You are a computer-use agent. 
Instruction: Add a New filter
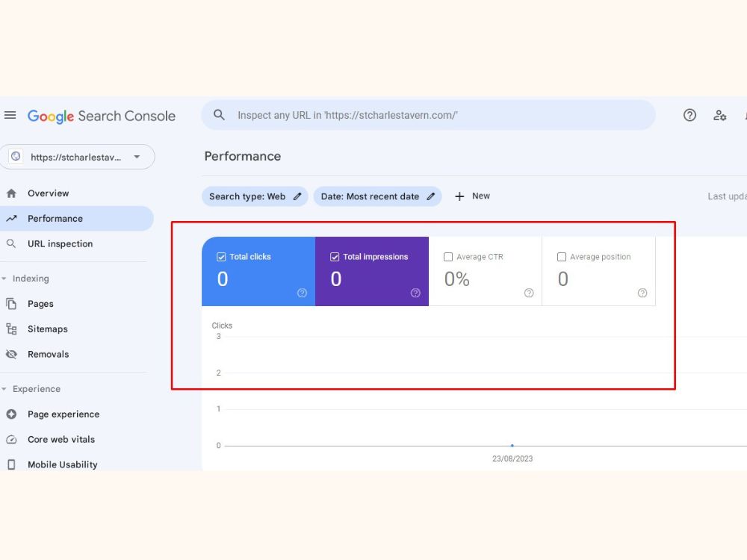(x=472, y=196)
